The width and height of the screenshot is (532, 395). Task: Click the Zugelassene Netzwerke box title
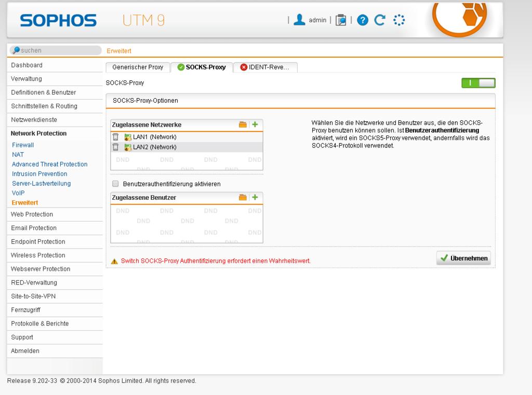[x=147, y=125]
